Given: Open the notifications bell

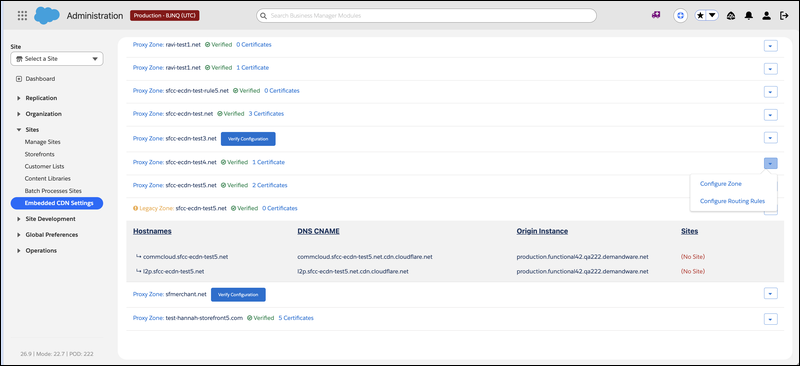Looking at the screenshot, I should coord(748,16).
